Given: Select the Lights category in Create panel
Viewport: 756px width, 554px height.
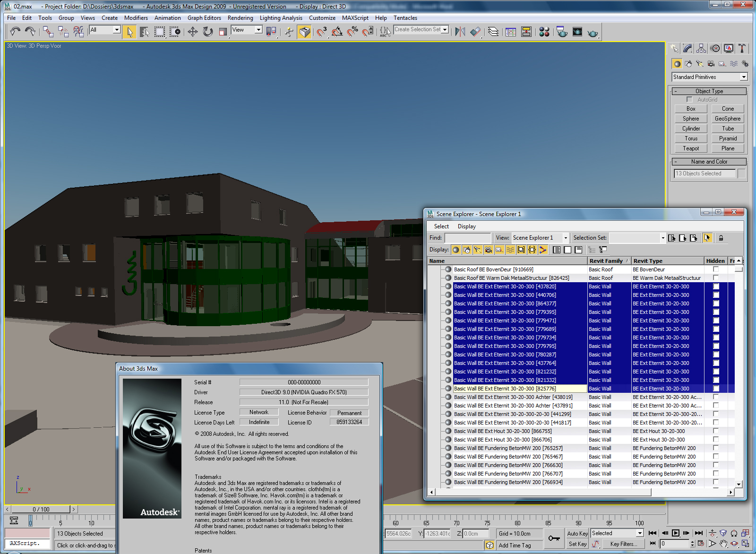Looking at the screenshot, I should coord(700,64).
